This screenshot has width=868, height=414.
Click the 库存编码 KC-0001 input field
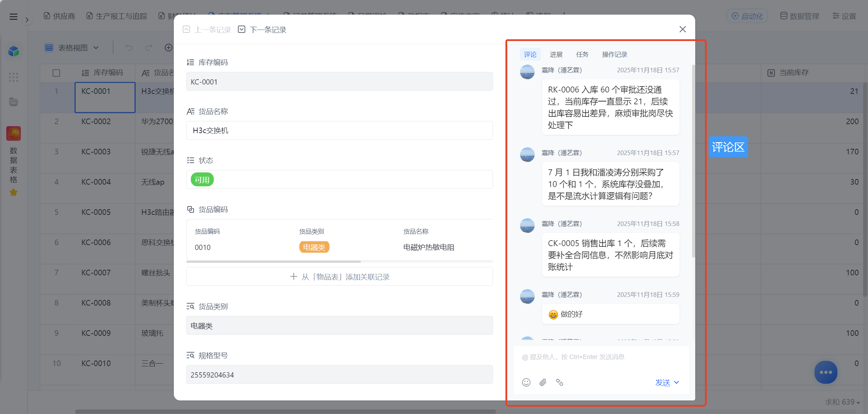(339, 82)
